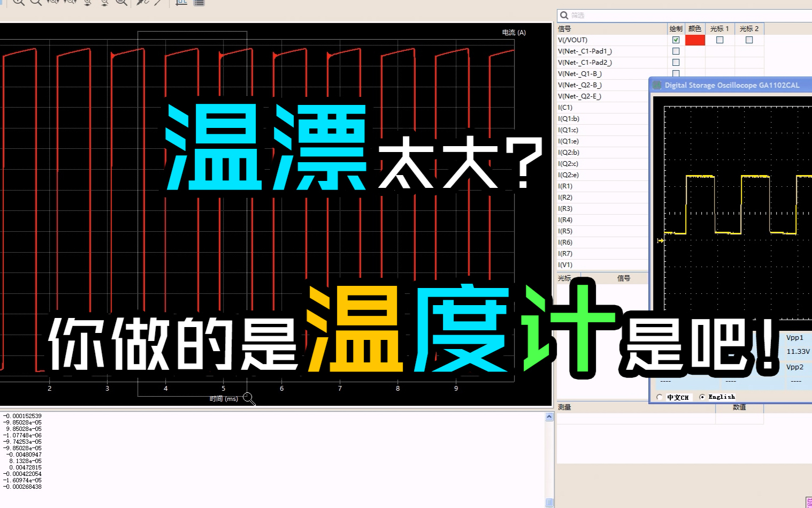
Task: Click the zoom to fit icon
Action: [122, 2]
